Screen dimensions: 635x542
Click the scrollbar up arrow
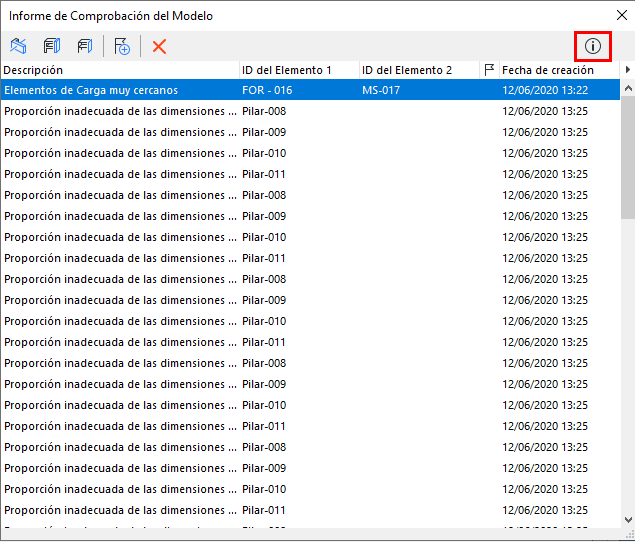[628, 88]
